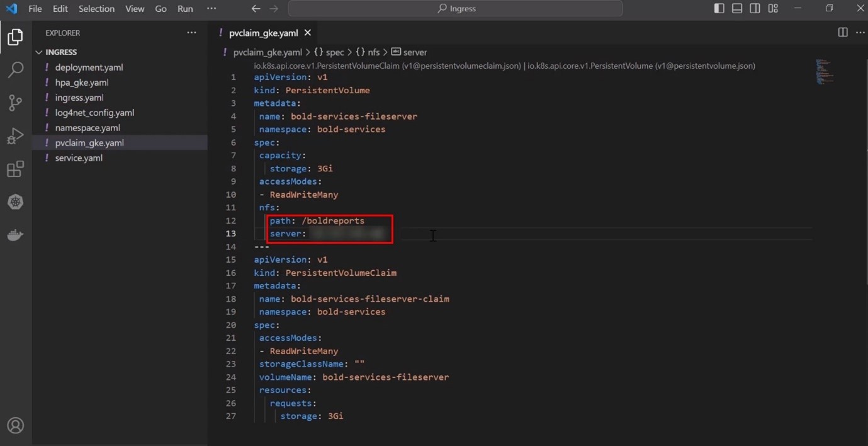Toggle the secondary side bar
Screen dimensions: 868x446
pyautogui.click(x=755, y=9)
